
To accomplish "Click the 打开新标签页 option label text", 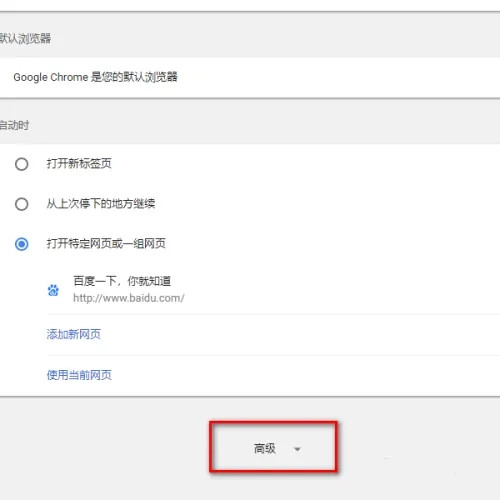I will [79, 163].
